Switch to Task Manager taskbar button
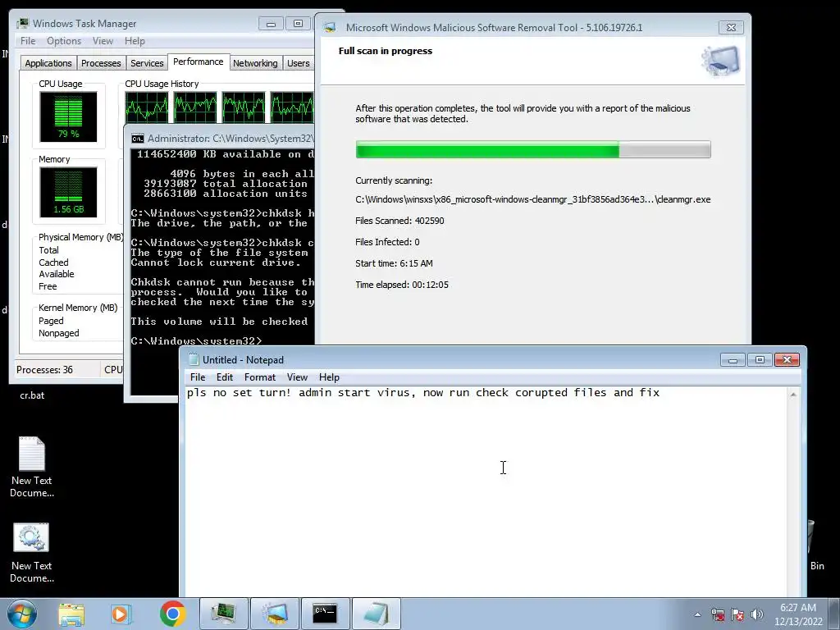The height and width of the screenshot is (630, 840). (x=223, y=614)
